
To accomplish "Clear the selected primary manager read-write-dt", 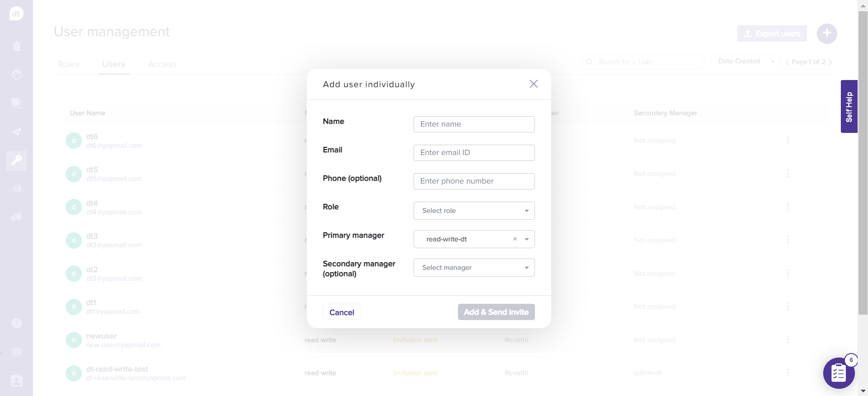I will (x=515, y=239).
